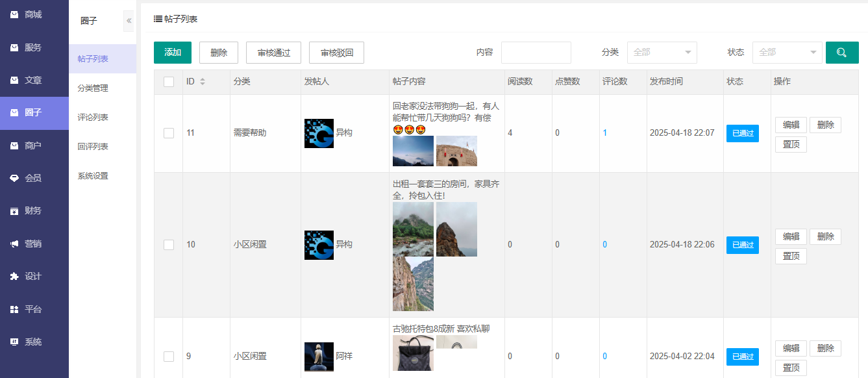Click the 营销 megaphone icon in sidebar

(14, 244)
